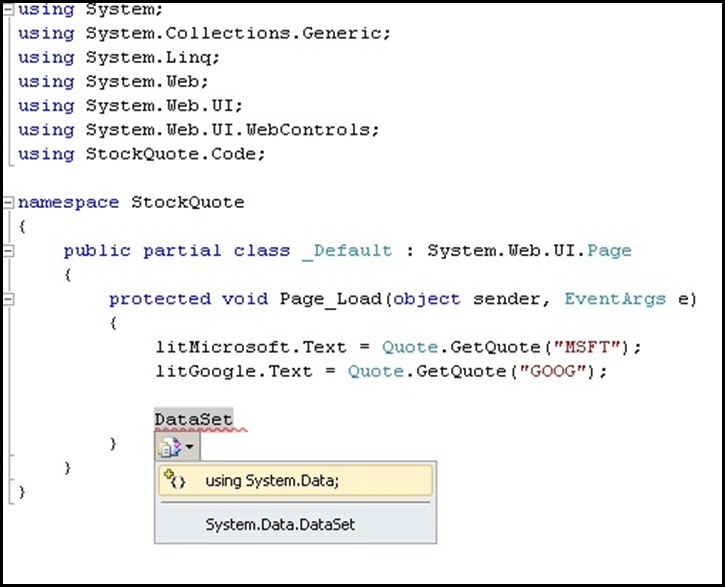Image resolution: width=725 pixels, height=587 pixels.
Task: Collapse the StockQuote namespace block
Action: (x=8, y=202)
